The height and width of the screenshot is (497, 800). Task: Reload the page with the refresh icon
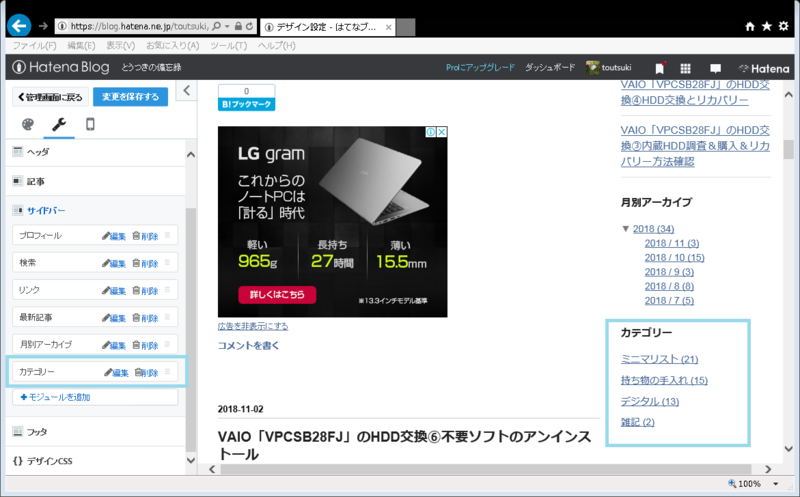click(x=249, y=26)
